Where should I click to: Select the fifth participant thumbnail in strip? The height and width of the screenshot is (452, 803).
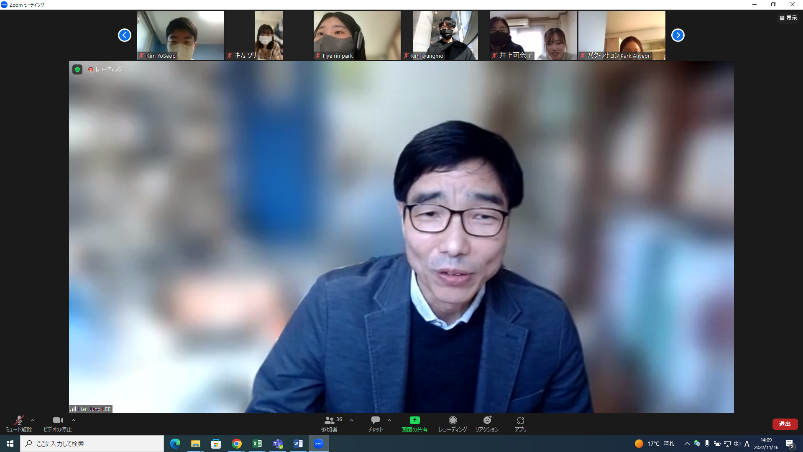point(533,35)
